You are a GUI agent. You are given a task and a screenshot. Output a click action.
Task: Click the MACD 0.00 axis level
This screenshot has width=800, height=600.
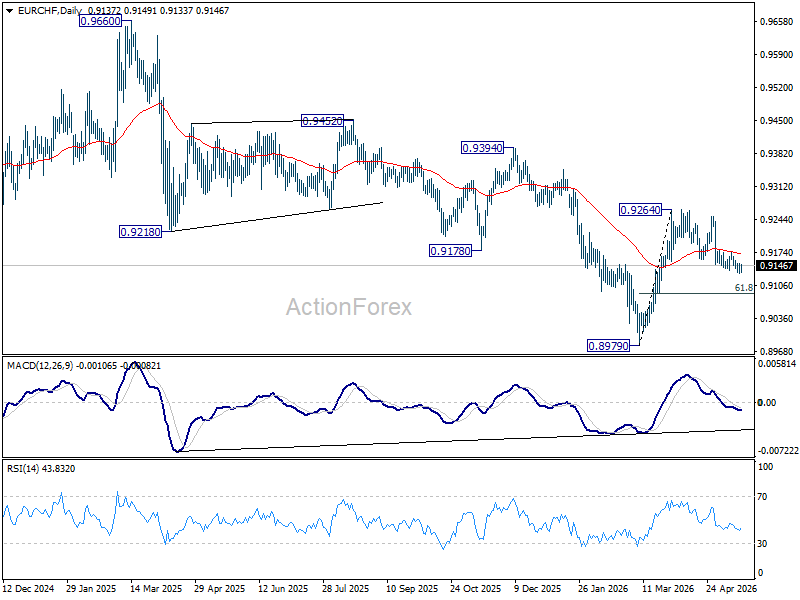pyautogui.click(x=767, y=403)
